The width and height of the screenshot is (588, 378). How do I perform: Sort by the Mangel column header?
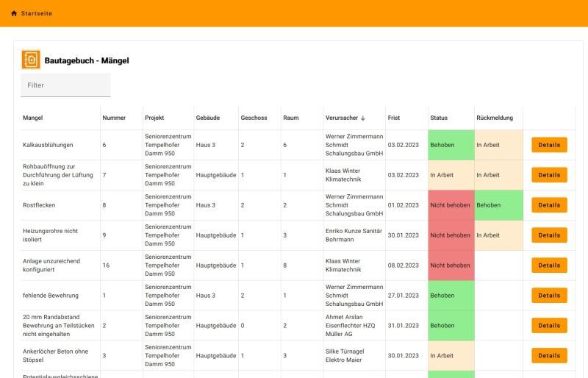click(x=32, y=118)
